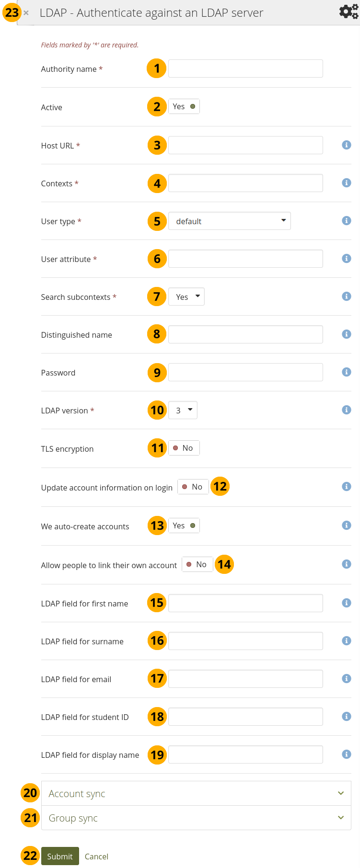Enable the TLS encryption switch
Viewport: 360px width, 868px height.
point(184,448)
